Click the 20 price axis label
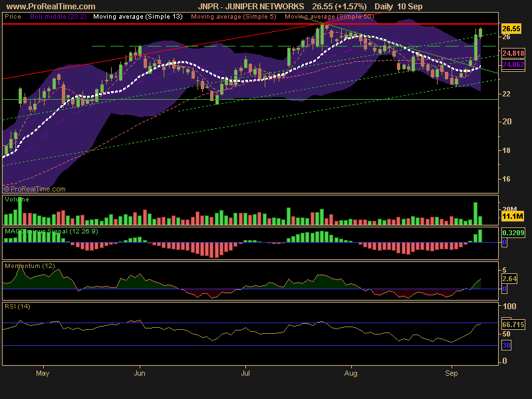532x399 pixels. click(x=506, y=122)
